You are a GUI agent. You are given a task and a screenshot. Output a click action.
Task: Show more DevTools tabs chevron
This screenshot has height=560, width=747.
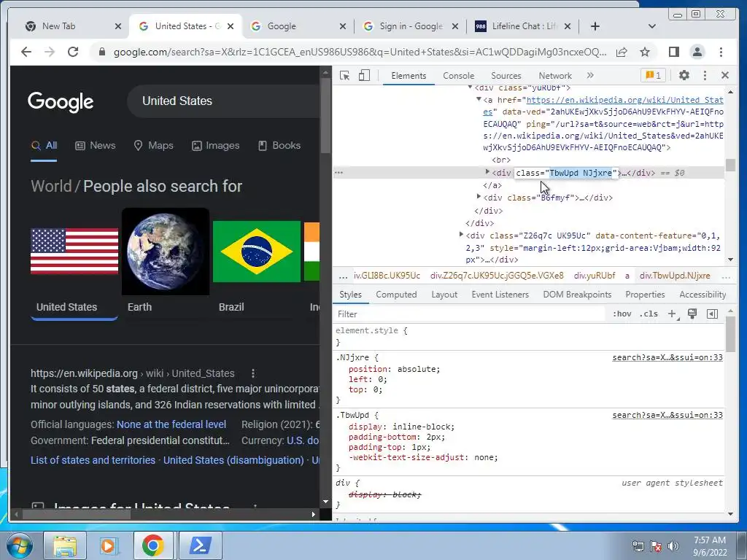pos(590,75)
